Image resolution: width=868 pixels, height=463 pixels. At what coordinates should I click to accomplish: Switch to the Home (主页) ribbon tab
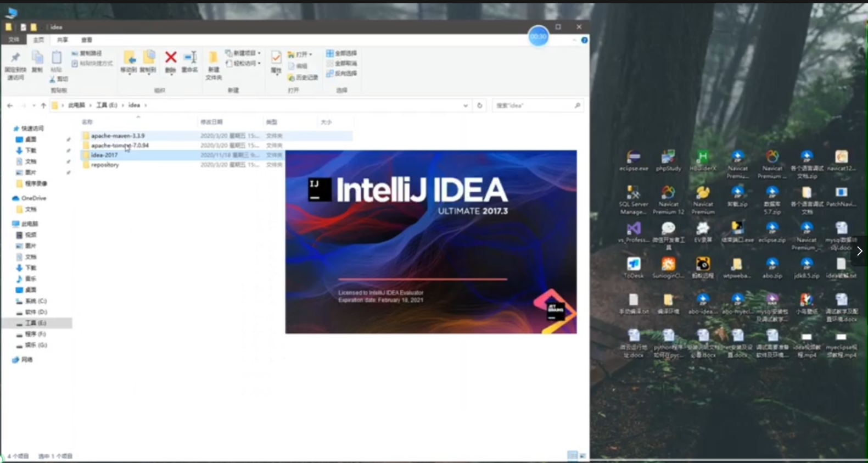(x=38, y=40)
